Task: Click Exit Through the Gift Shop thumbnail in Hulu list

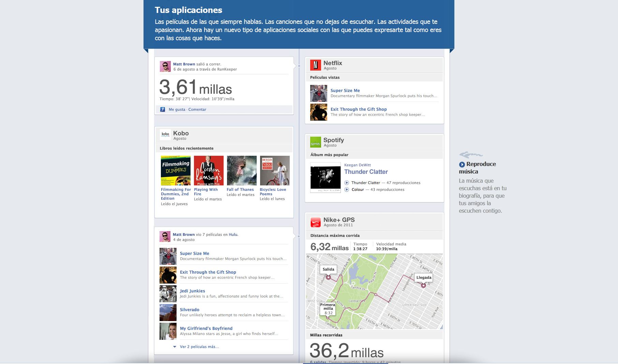Action: tap(168, 275)
